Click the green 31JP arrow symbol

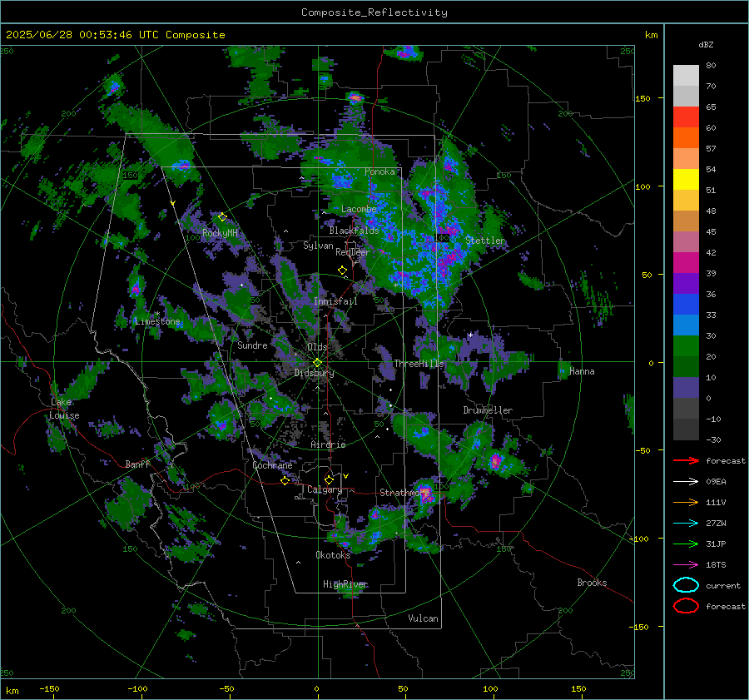[x=686, y=544]
